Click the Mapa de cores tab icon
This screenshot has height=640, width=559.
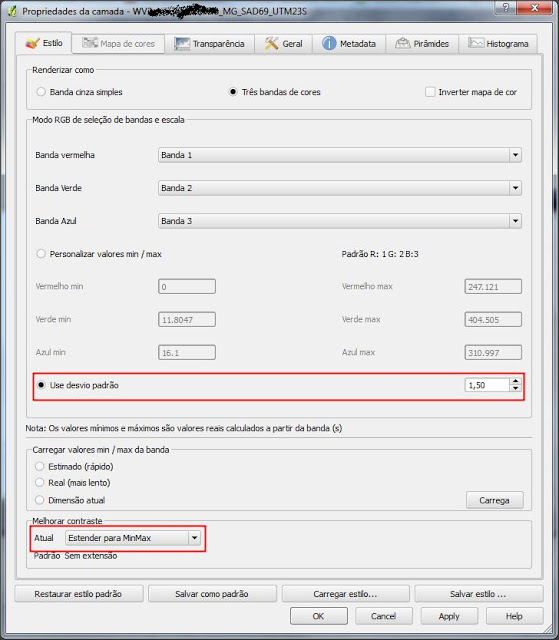click(x=90, y=42)
